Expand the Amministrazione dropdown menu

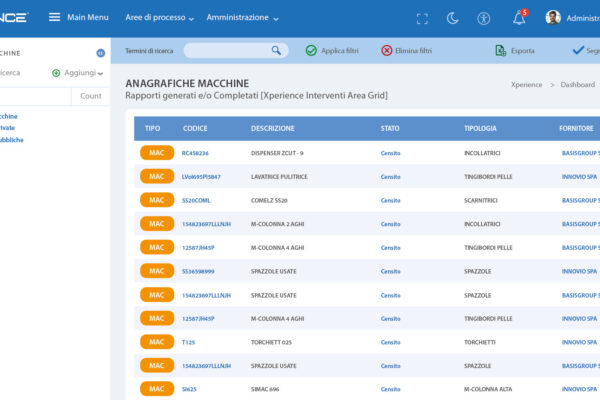(x=243, y=18)
